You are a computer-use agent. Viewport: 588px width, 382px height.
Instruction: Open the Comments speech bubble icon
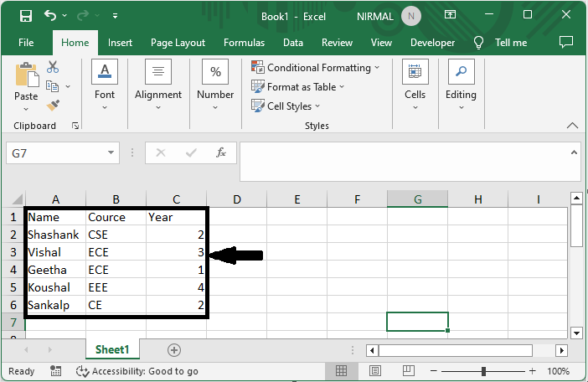(x=566, y=42)
